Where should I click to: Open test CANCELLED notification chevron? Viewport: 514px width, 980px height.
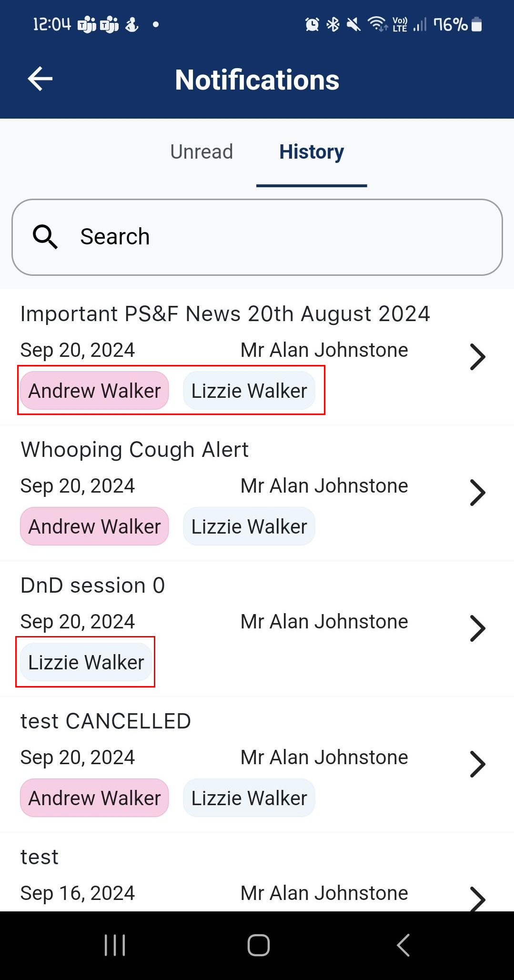(477, 764)
